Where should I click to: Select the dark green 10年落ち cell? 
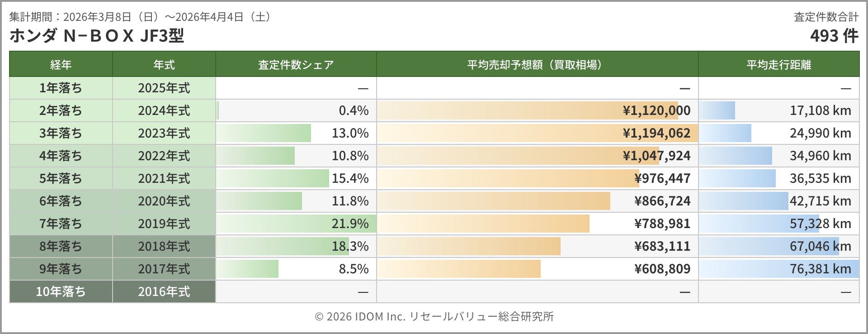pyautogui.click(x=61, y=291)
